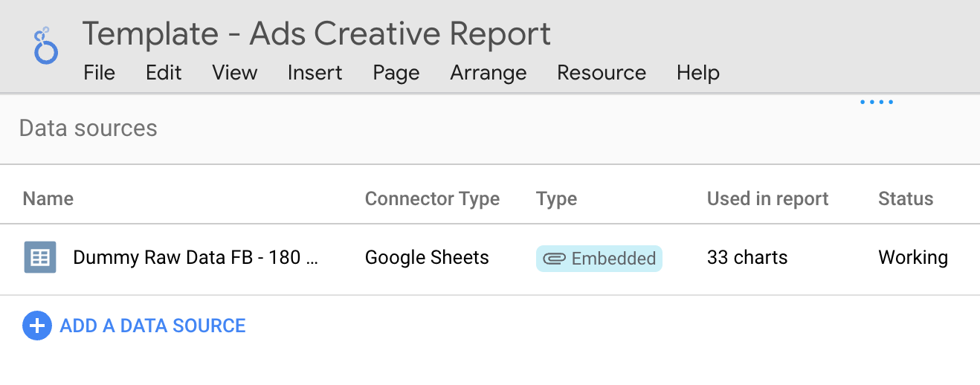Image resolution: width=980 pixels, height=385 pixels.
Task: Click the report title Template - Ads Creative Report
Action: tap(317, 34)
